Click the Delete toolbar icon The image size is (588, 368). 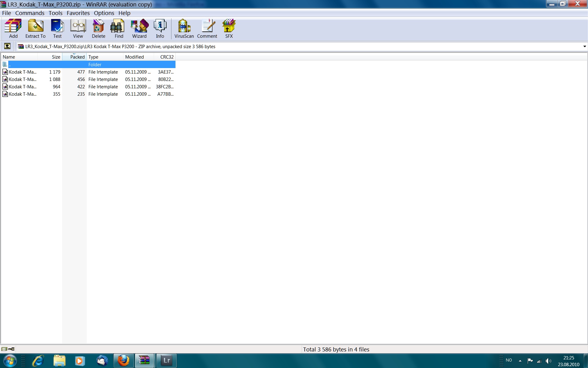98,29
